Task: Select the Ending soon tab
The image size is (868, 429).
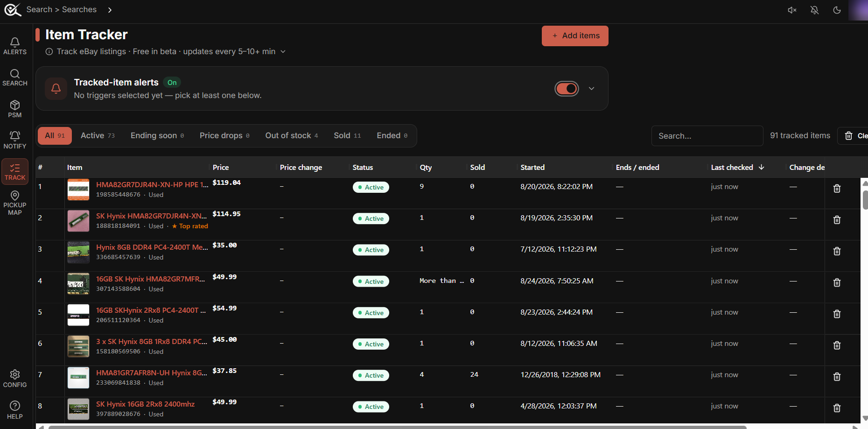Action: coord(157,136)
